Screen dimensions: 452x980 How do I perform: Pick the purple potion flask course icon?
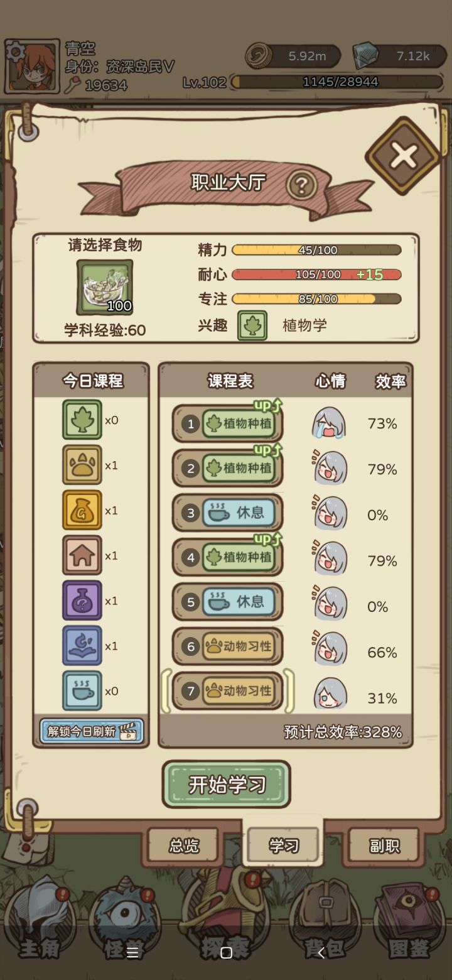[x=82, y=601]
